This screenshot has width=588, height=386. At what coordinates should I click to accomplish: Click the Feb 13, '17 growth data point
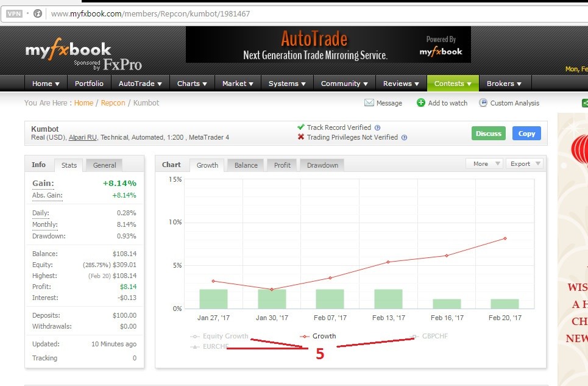(388, 262)
